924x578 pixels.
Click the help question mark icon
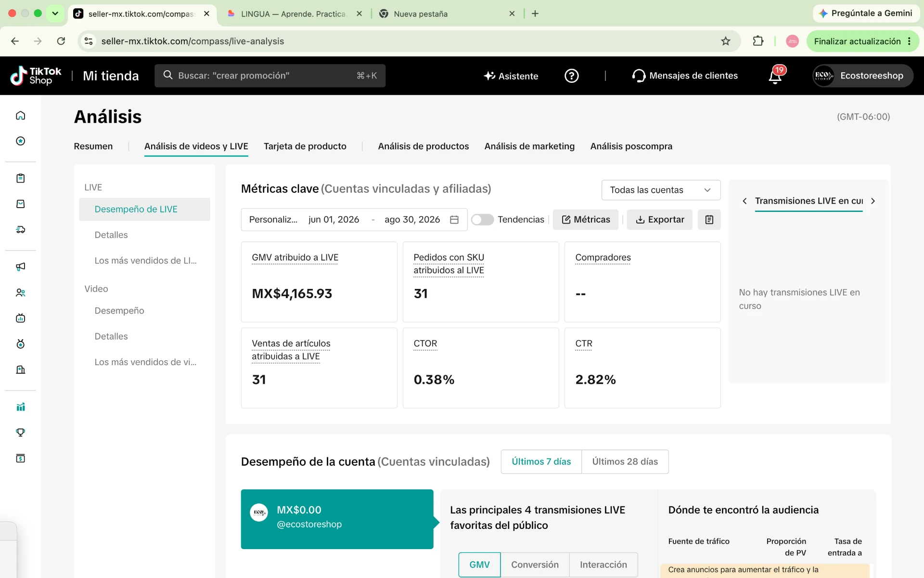571,76
